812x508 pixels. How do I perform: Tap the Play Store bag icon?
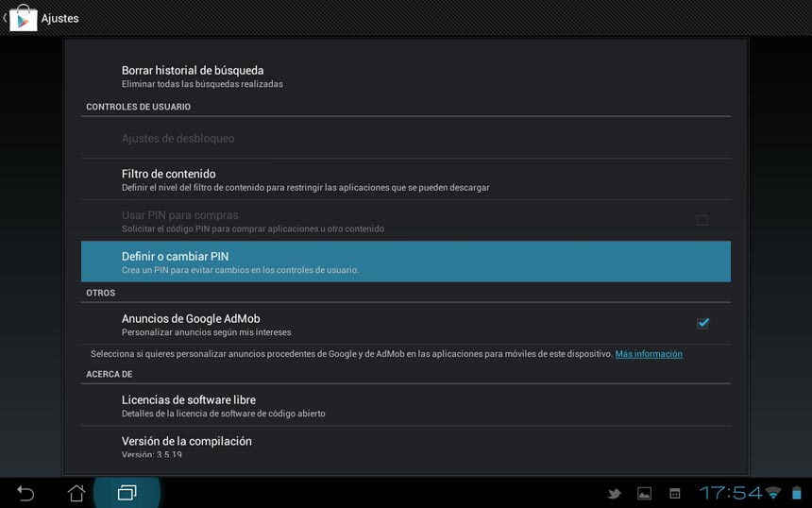[x=24, y=18]
